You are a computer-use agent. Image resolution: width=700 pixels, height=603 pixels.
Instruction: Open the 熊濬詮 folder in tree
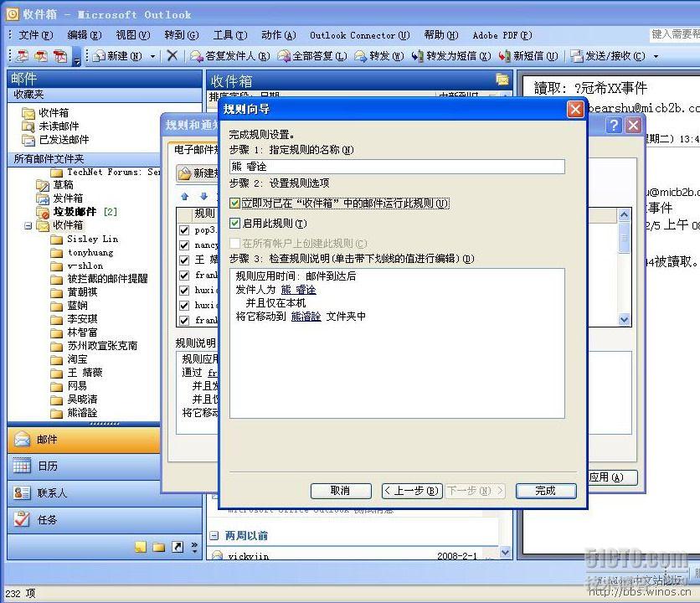(75, 413)
